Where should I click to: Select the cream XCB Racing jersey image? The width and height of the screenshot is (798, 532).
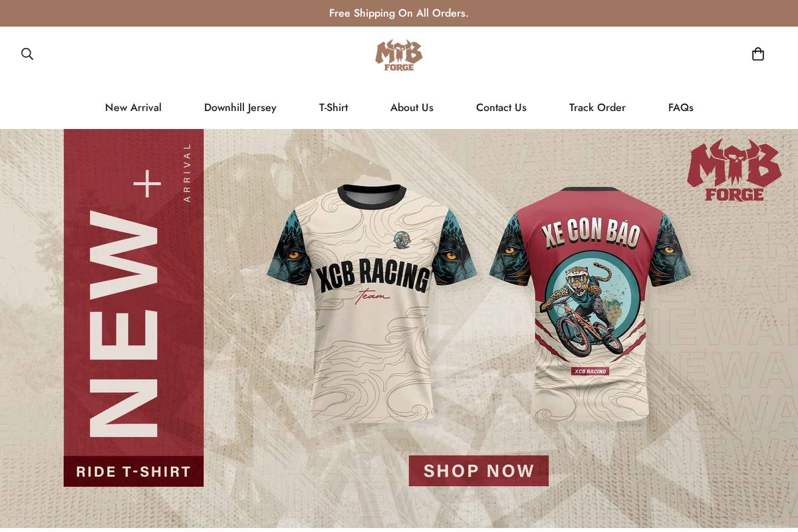(x=372, y=303)
